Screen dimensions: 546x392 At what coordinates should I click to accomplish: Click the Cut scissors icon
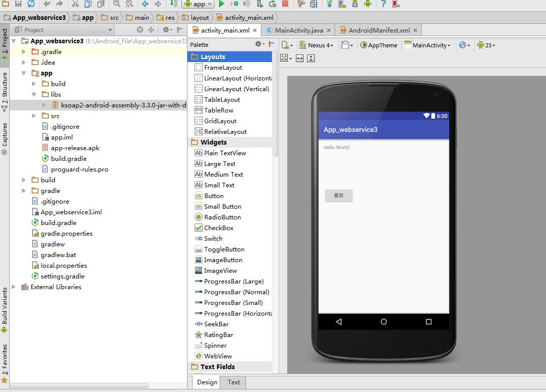(75, 4)
